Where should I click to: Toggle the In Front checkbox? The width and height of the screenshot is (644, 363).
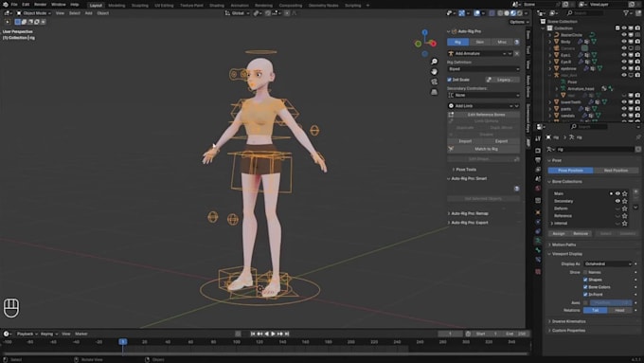click(585, 295)
